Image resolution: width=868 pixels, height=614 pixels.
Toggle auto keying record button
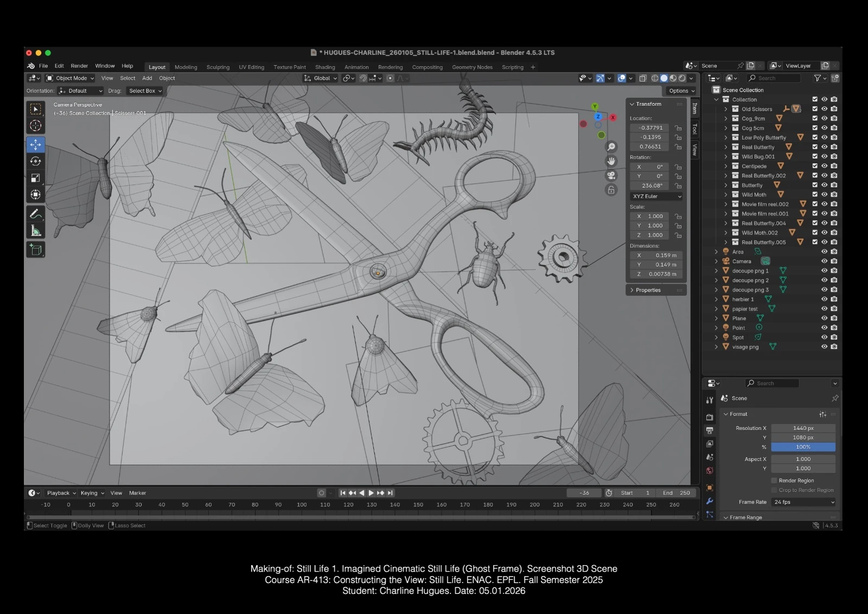pos(322,493)
